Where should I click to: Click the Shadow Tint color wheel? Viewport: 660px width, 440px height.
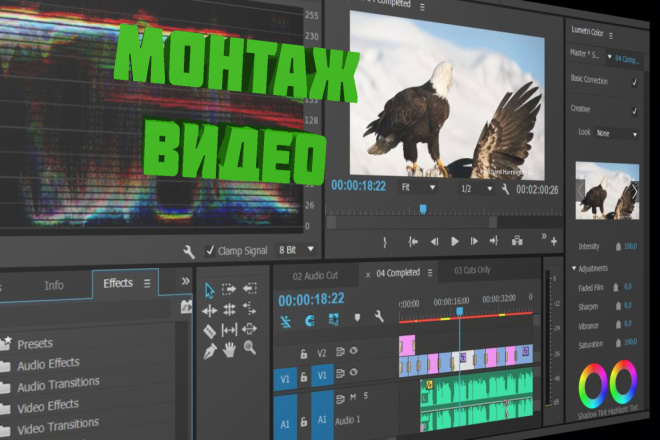[x=593, y=386]
